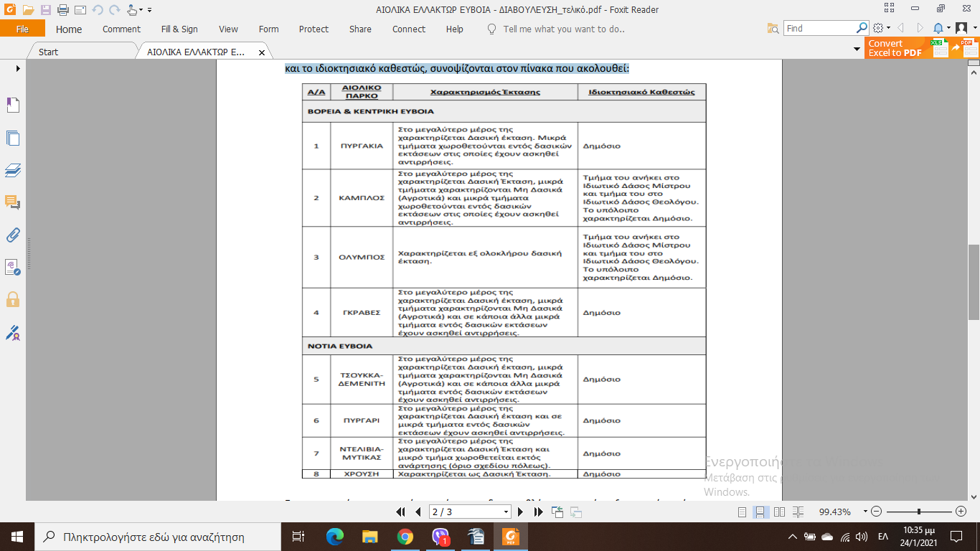Open the Foxit Connected PDF pen-and-user panel icon
Image resolution: width=980 pixels, height=551 pixels.
(13, 332)
